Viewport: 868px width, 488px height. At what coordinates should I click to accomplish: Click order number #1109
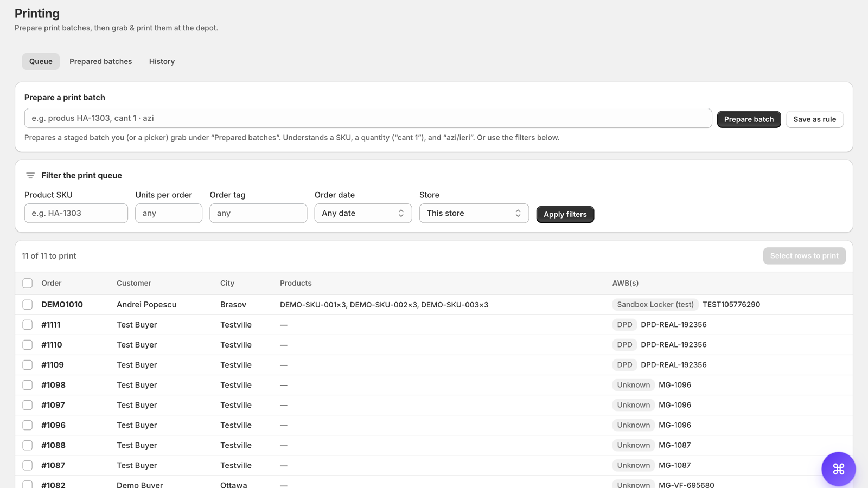tap(53, 365)
